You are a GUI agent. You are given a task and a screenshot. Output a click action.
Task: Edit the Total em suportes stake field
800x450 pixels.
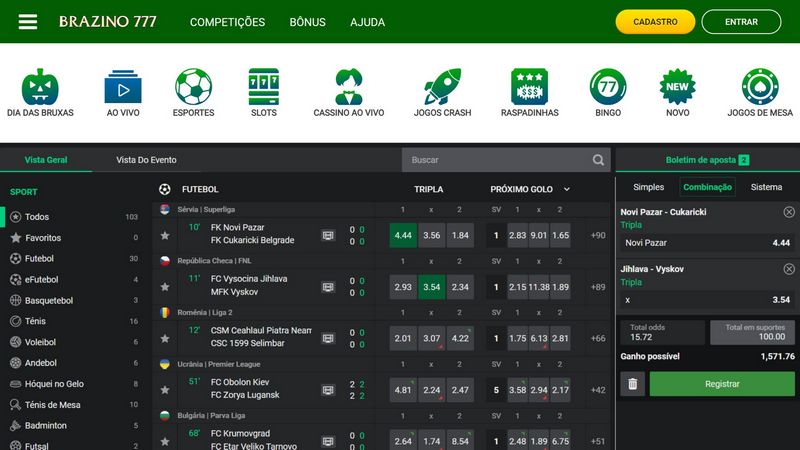click(753, 332)
